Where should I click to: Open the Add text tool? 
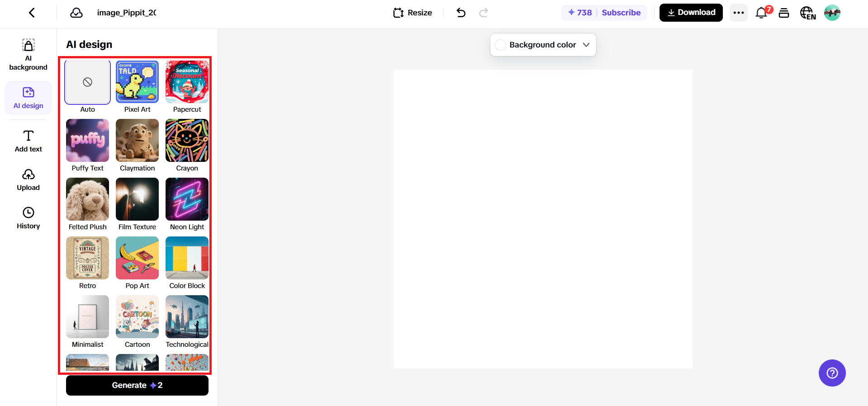click(x=28, y=141)
